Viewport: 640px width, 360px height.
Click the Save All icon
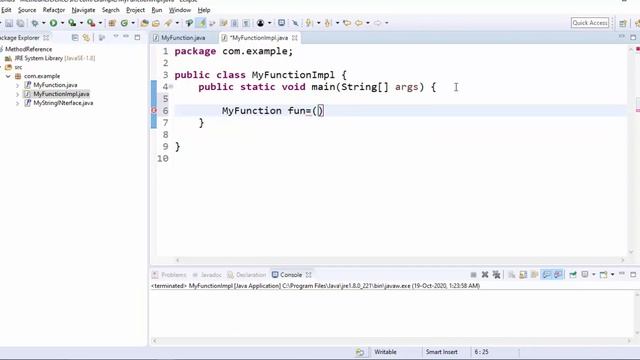click(x=20, y=23)
